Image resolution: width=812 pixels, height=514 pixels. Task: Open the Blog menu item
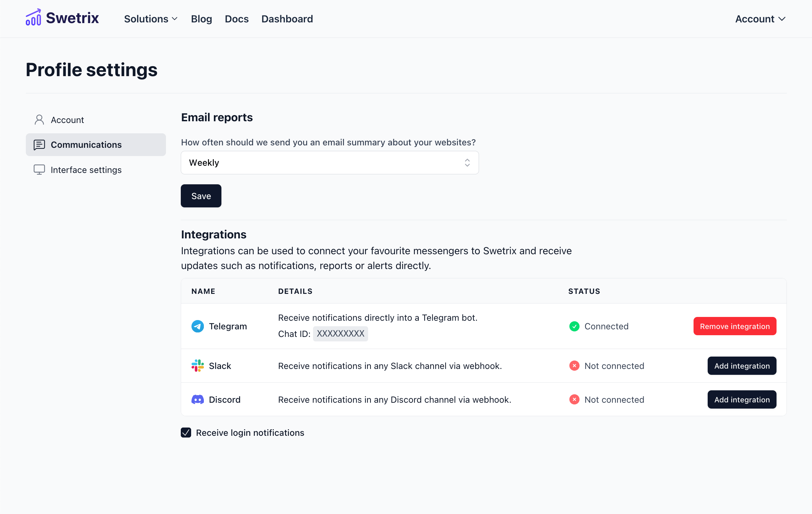(x=201, y=19)
